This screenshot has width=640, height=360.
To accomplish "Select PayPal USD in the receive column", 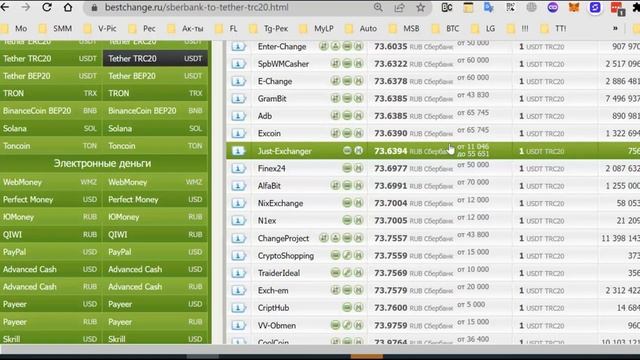I will point(155,252).
